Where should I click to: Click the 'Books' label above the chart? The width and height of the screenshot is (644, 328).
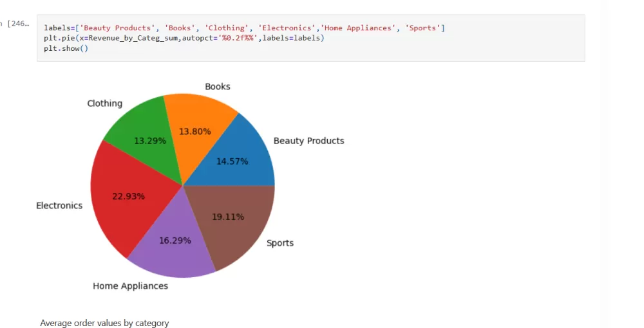[x=217, y=87]
